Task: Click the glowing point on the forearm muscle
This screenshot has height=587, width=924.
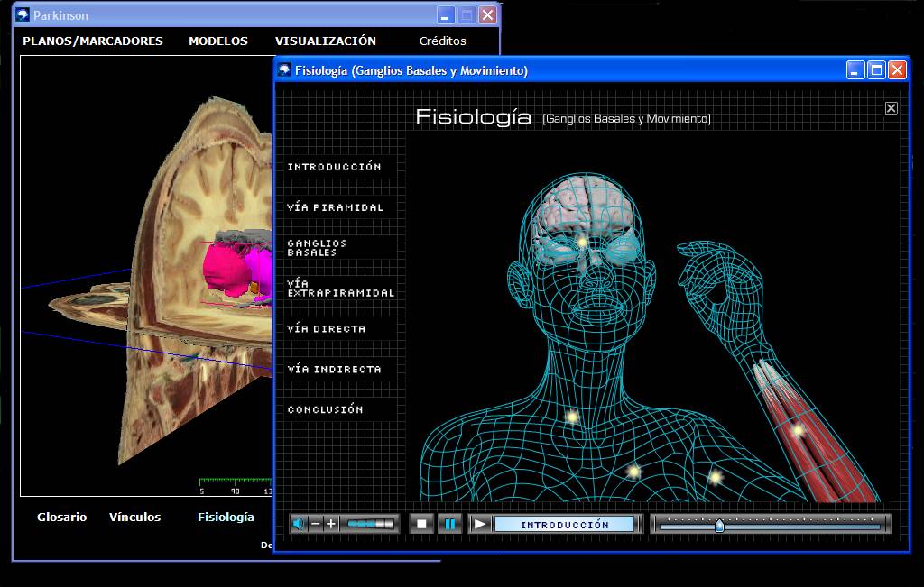Action: pyautogui.click(x=798, y=431)
